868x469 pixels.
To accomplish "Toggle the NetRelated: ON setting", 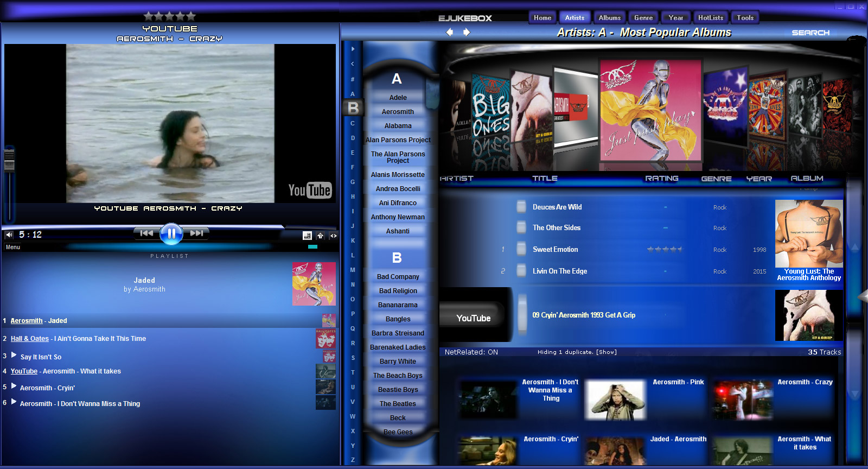I will 471,352.
